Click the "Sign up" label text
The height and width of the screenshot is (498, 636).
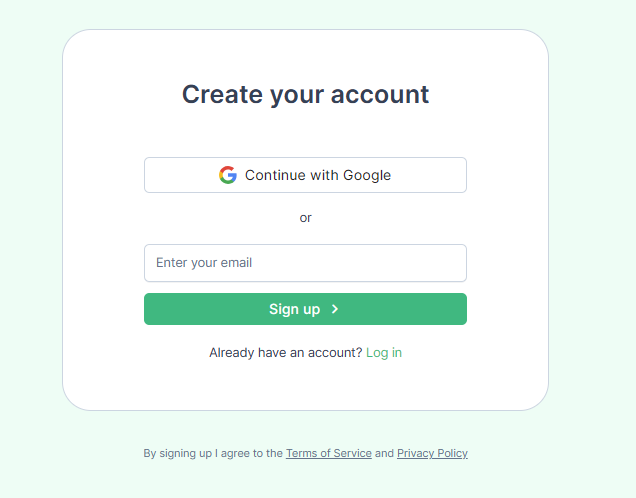[x=294, y=309]
